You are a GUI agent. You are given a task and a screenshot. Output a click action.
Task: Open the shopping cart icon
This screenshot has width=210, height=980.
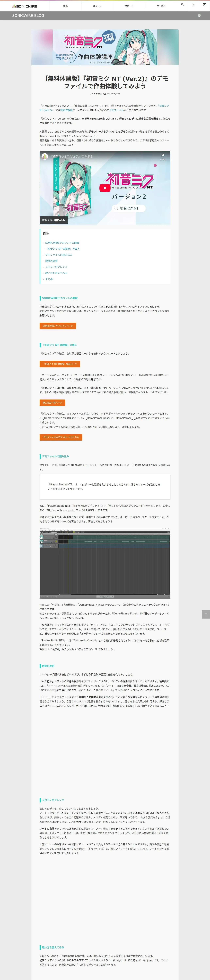point(204,5)
